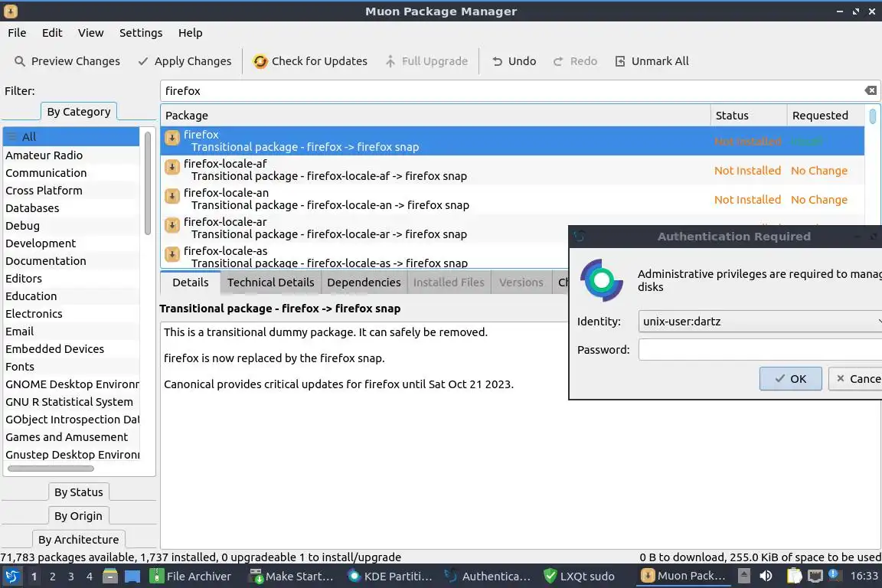The height and width of the screenshot is (588, 882).
Task: Switch to the By Architecture filter tab
Action: 78,540
